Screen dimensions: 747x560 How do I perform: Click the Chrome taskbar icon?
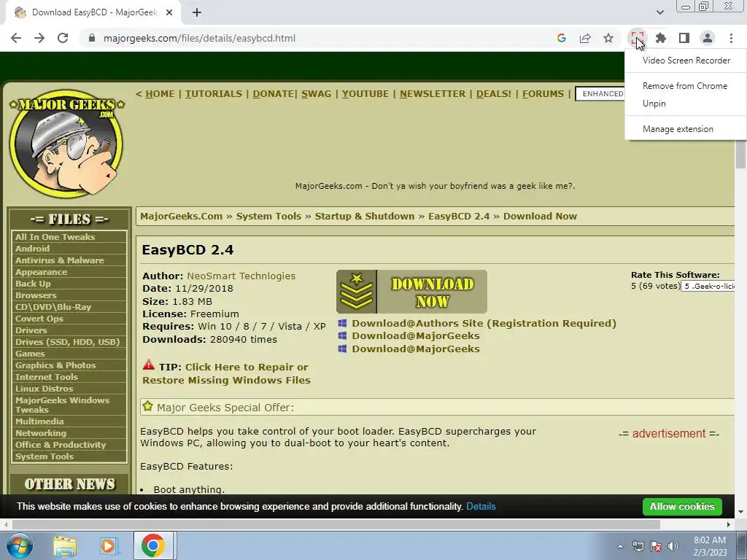point(153,545)
